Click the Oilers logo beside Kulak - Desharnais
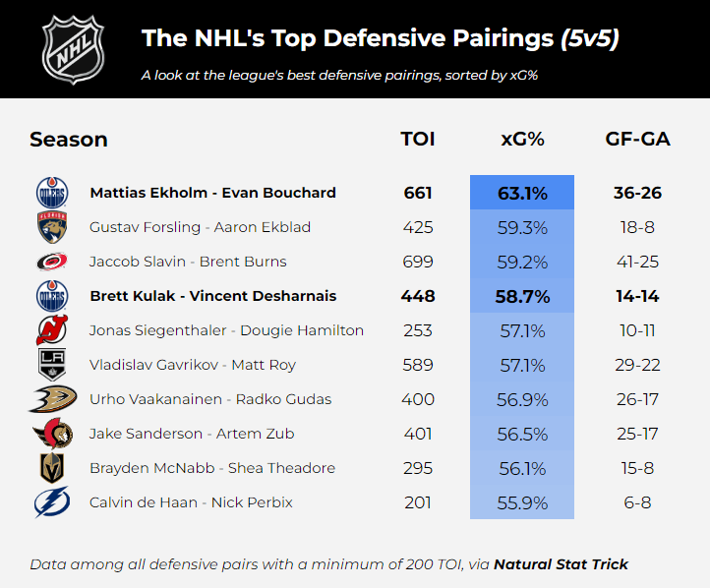The height and width of the screenshot is (588, 710). 51,296
